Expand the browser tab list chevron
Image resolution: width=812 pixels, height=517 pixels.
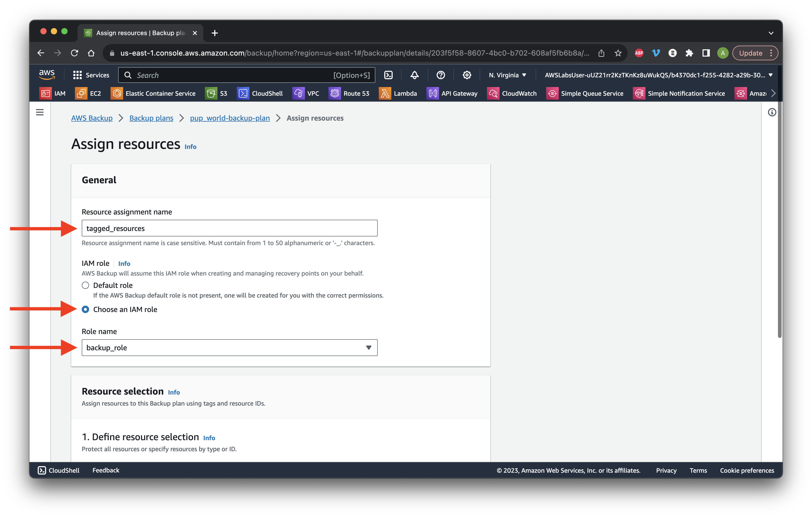[771, 33]
